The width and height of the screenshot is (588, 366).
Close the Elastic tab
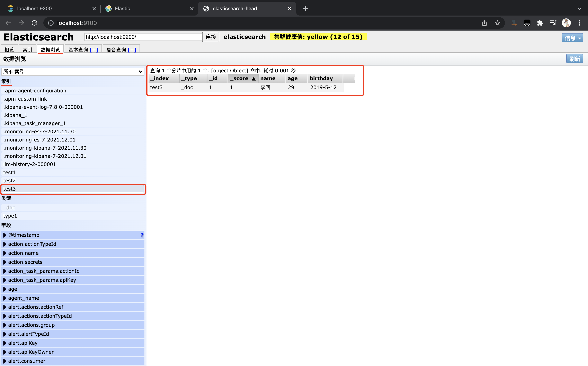point(192,9)
